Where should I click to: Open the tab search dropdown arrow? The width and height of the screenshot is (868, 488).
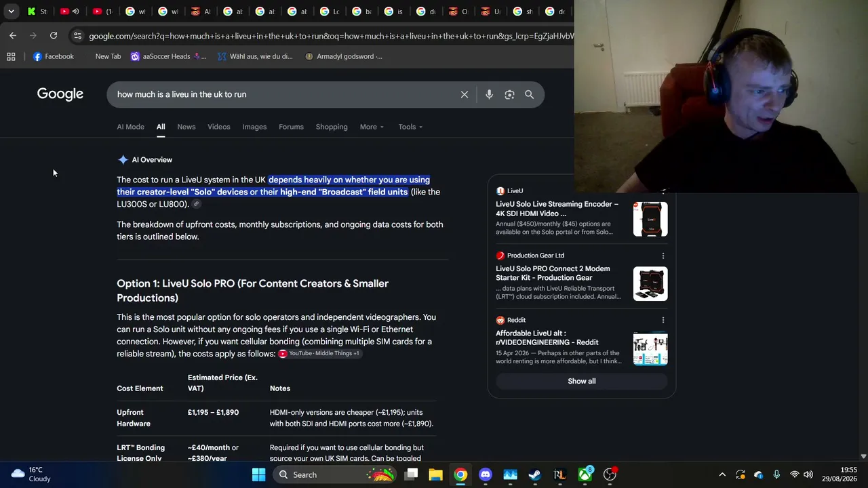[x=12, y=12]
